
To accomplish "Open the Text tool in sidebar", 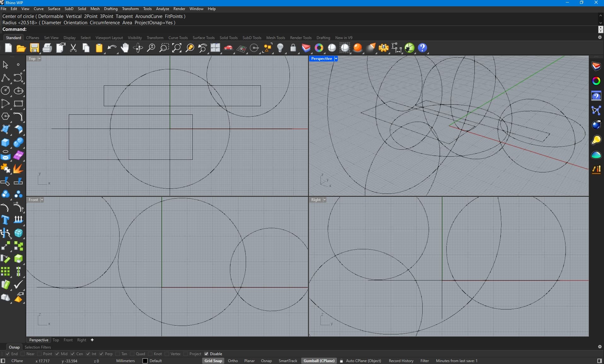I will (x=5, y=220).
